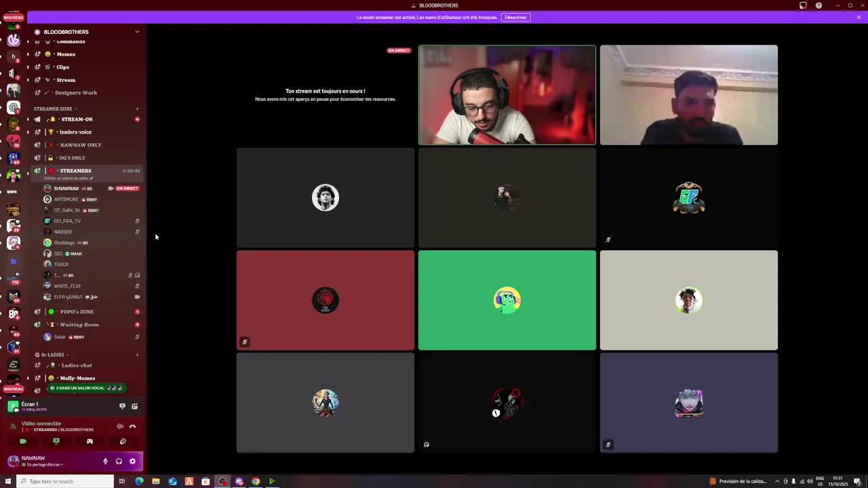Open the ChatGPT-logo server icon

point(14,107)
